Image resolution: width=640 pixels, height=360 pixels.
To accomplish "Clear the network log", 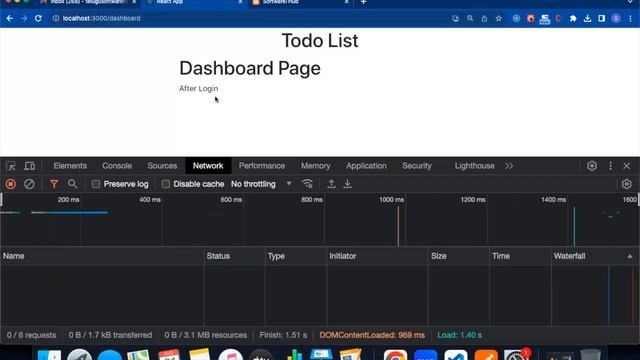I will click(29, 184).
